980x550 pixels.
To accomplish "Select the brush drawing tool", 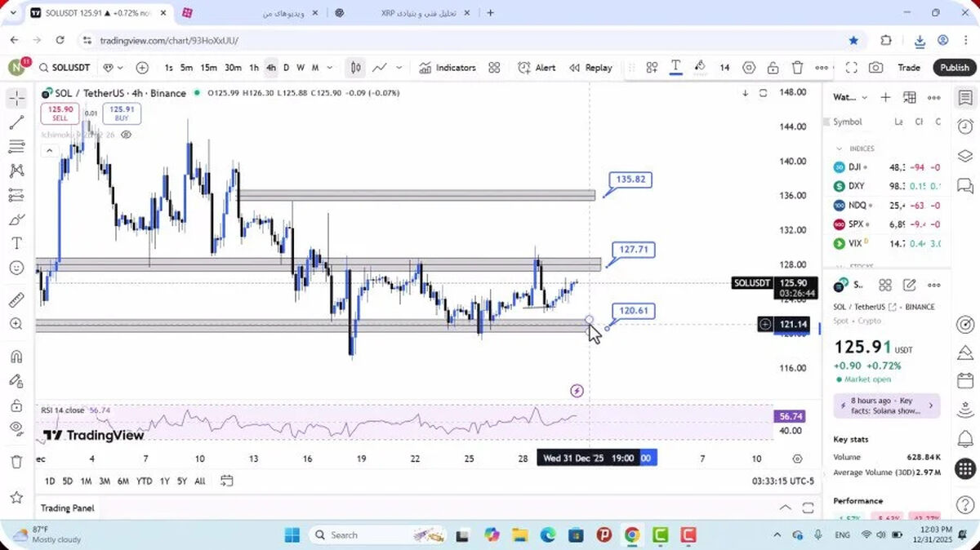I will tap(16, 220).
